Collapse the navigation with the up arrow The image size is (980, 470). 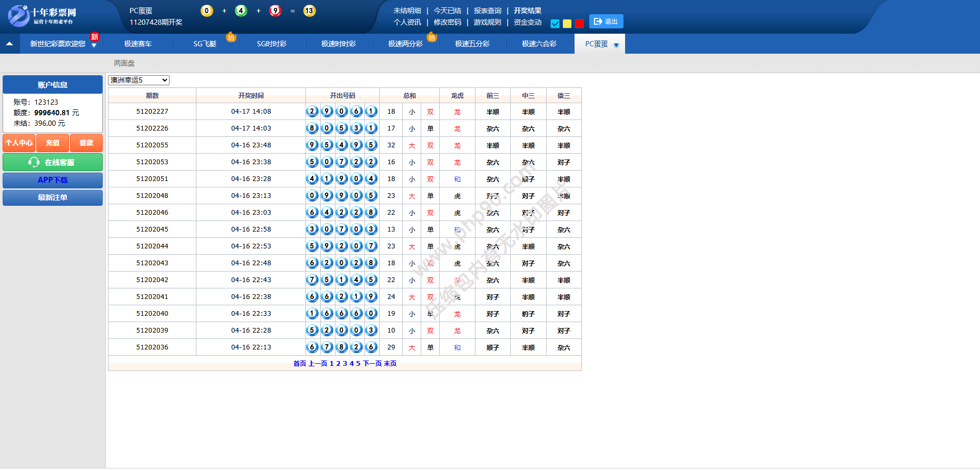[9, 44]
